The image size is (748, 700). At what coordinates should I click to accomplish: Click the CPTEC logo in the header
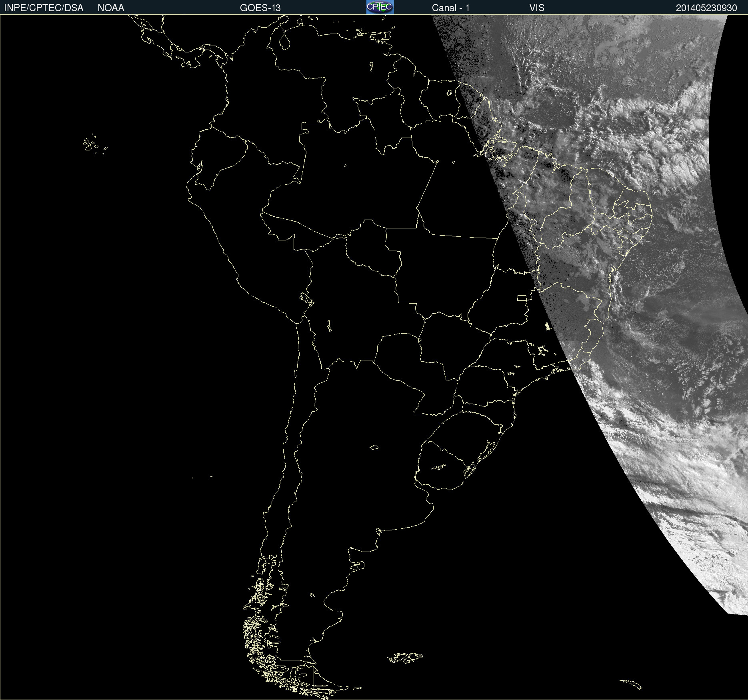click(x=380, y=7)
